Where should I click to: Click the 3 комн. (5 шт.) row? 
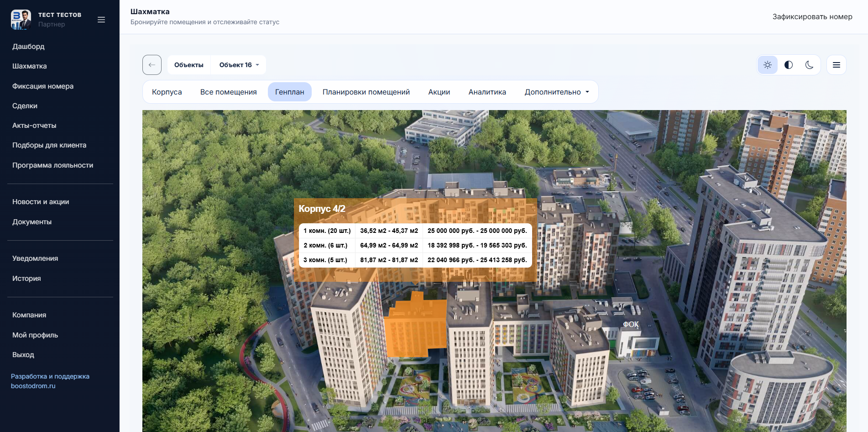[415, 260]
